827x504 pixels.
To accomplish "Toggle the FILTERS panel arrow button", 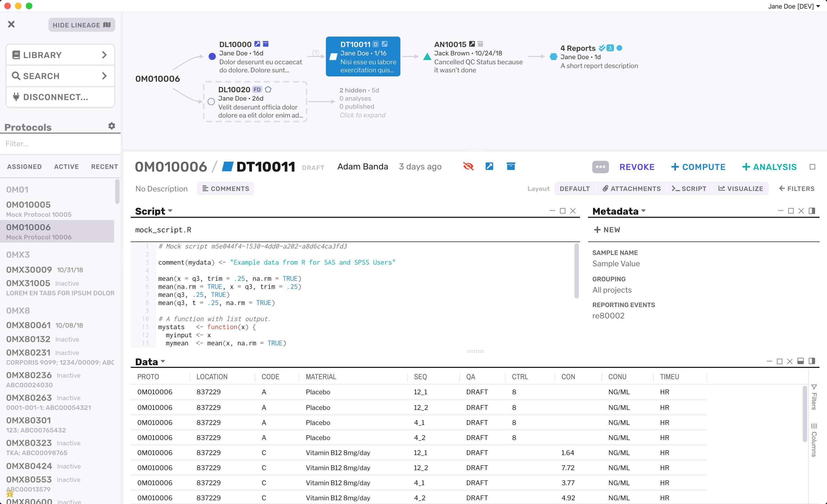I will point(797,189).
